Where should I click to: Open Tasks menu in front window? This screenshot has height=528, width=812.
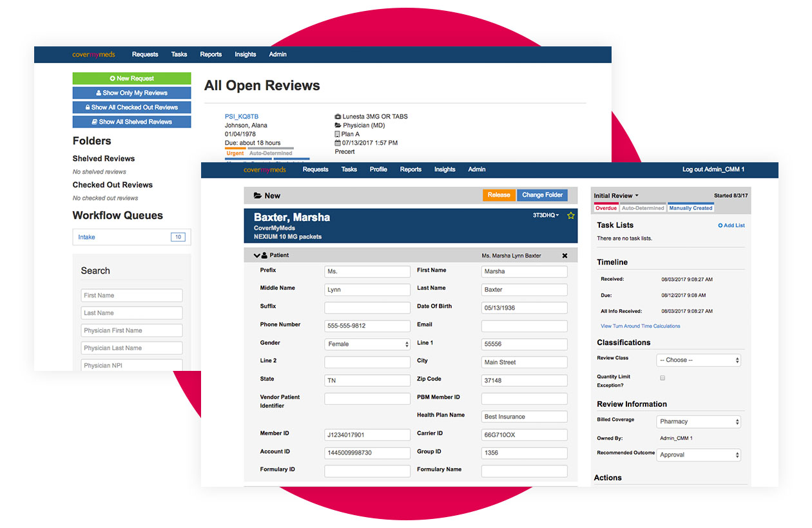click(349, 170)
